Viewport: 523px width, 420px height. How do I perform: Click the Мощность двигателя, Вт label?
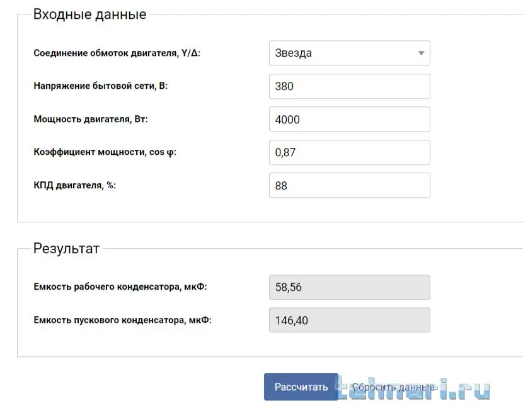90,119
